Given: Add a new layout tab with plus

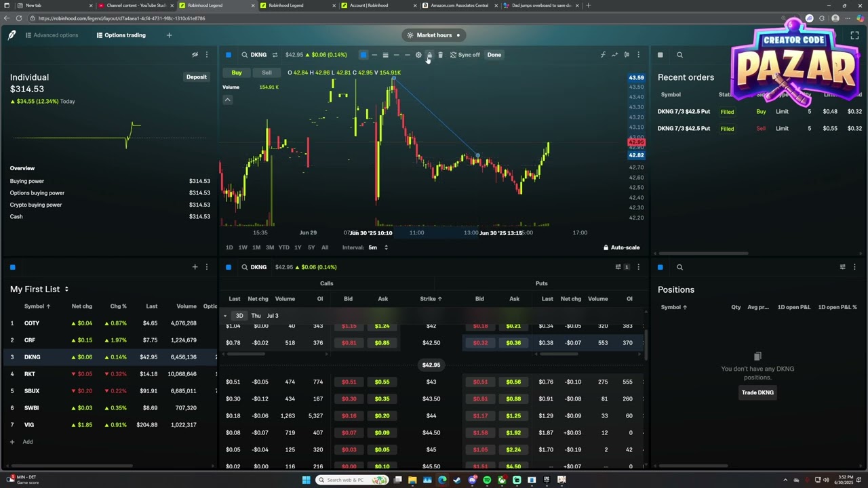Looking at the screenshot, I should click(169, 35).
